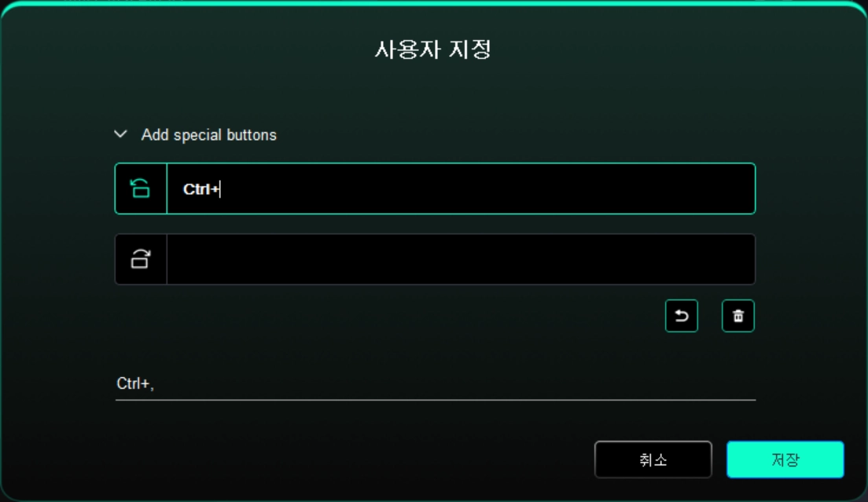
Task: Click the clockwise rotation dial icon
Action: coord(140,258)
